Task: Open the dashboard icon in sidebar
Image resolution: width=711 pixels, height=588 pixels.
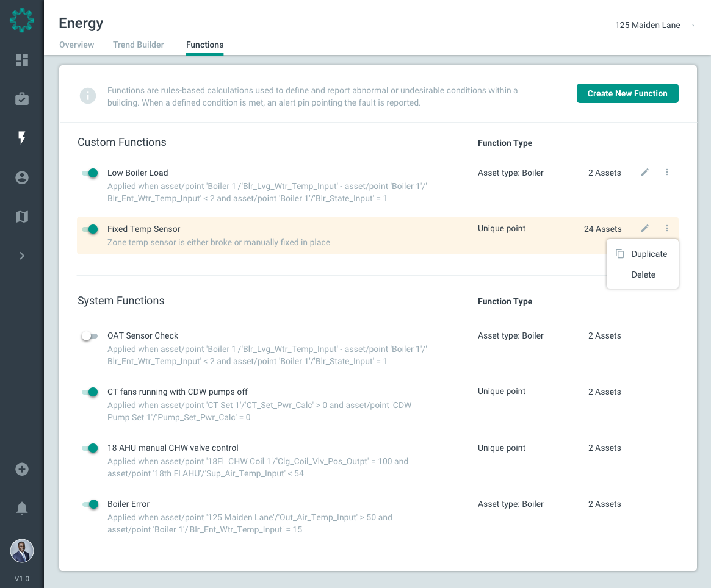Action: [22, 60]
